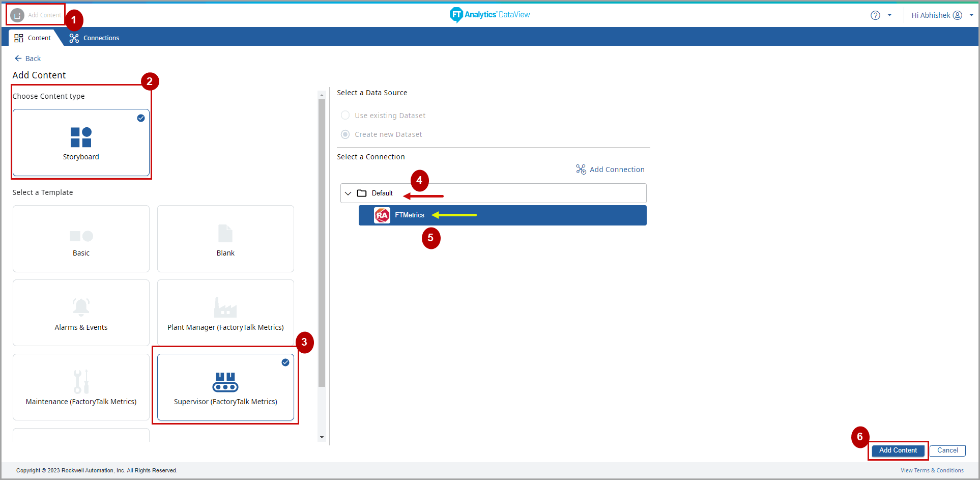Click the blue Add Content button
Image resolution: width=980 pixels, height=480 pixels.
click(898, 450)
